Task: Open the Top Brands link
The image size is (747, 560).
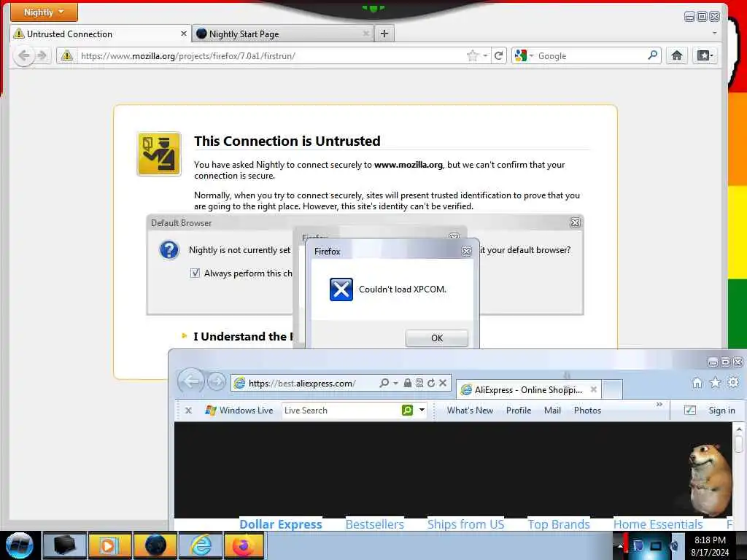Action: [x=558, y=524]
